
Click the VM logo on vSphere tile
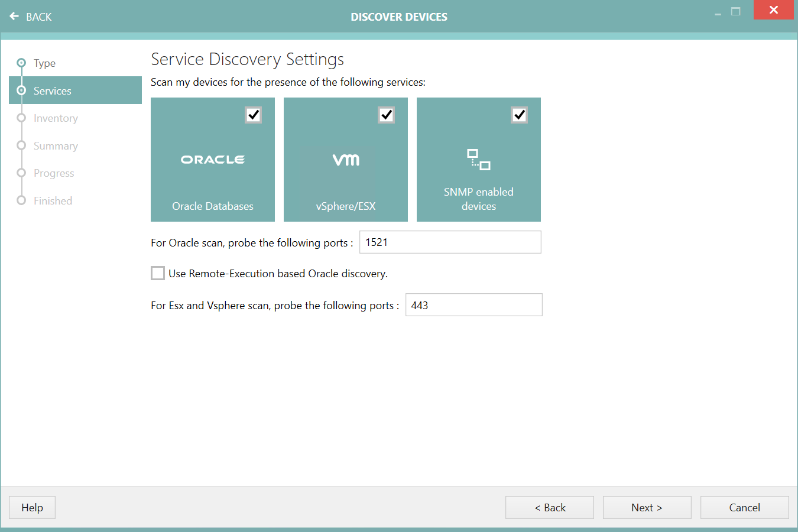346,158
